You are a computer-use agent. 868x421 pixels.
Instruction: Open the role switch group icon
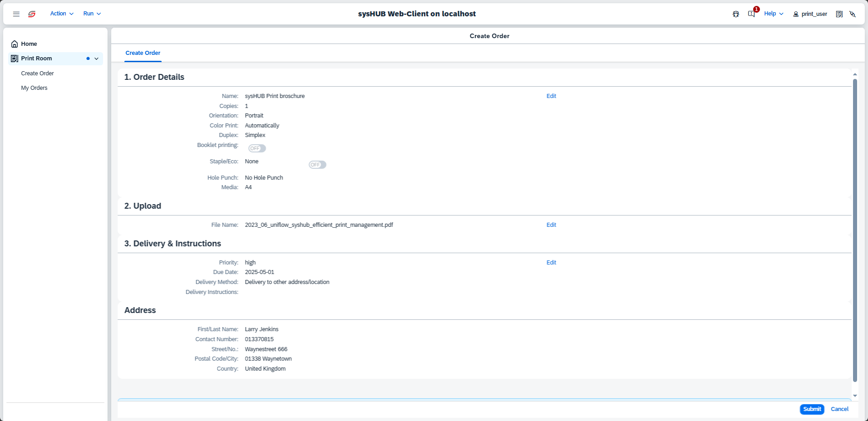click(736, 14)
